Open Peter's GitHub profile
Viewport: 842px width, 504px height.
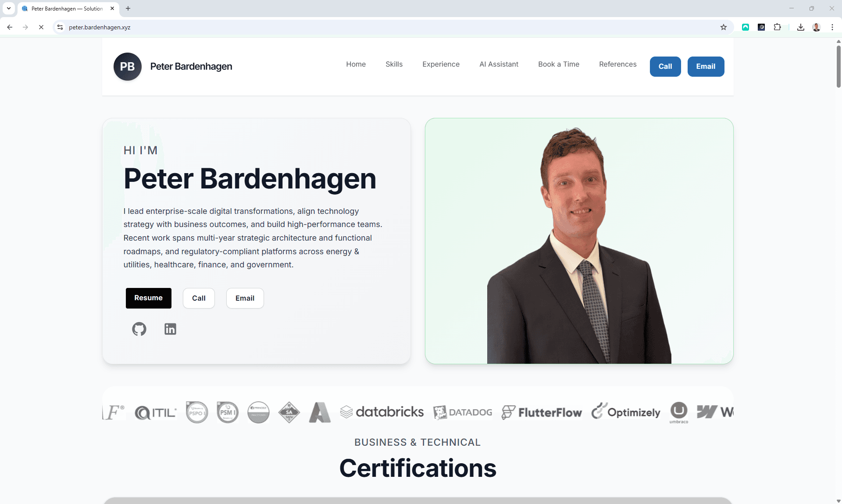pyautogui.click(x=139, y=329)
